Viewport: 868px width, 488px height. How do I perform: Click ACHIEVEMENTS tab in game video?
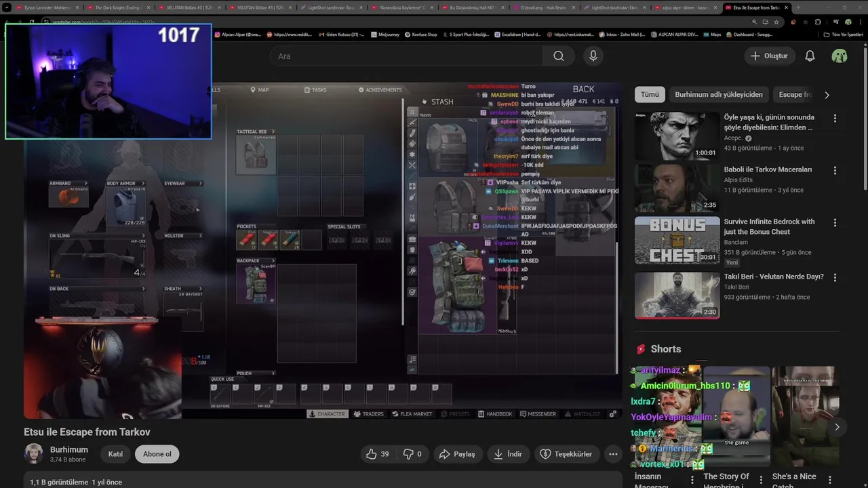pyautogui.click(x=380, y=89)
